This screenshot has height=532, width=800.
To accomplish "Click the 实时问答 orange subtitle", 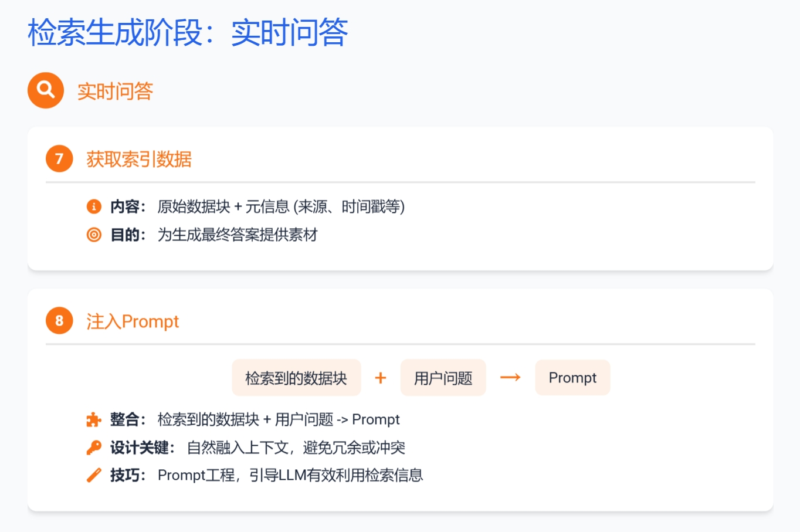I will pos(115,91).
